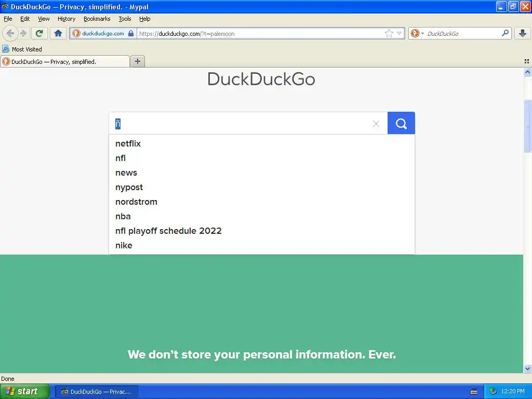Open the address bar history dropdown arrow
This screenshot has height=399, width=532.
(x=400, y=33)
